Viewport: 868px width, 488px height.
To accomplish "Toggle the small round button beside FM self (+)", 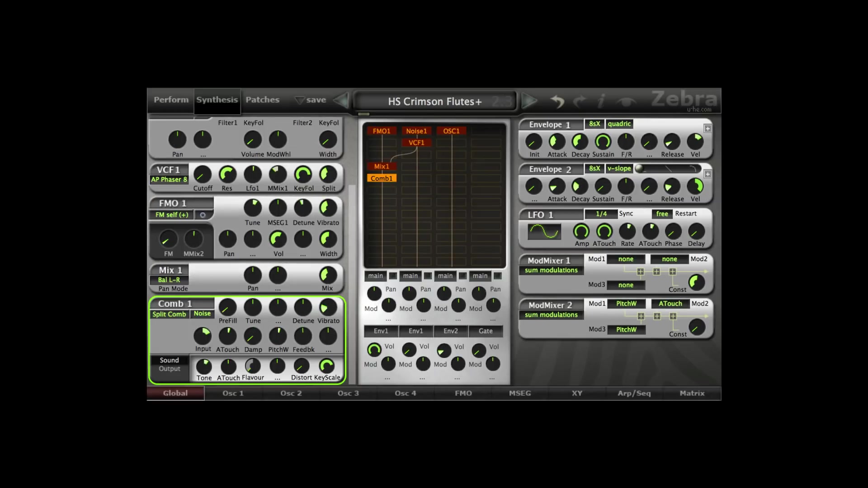I will pos(203,215).
